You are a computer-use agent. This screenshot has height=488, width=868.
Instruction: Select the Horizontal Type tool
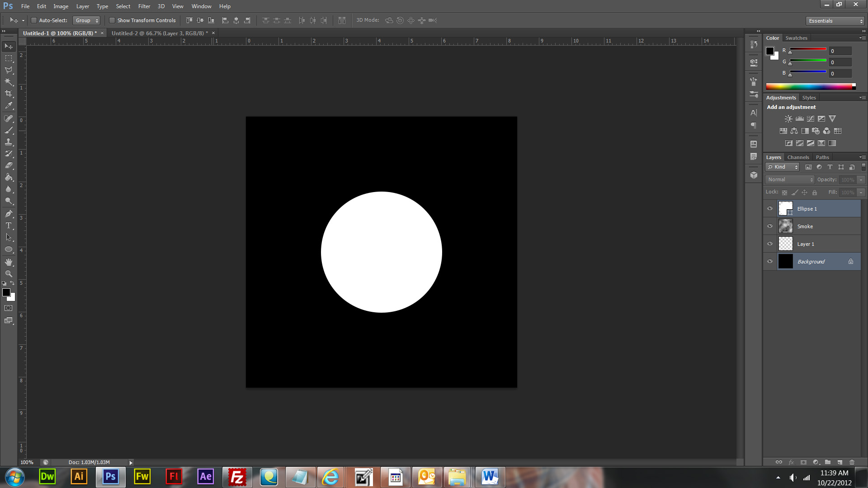coord(9,225)
